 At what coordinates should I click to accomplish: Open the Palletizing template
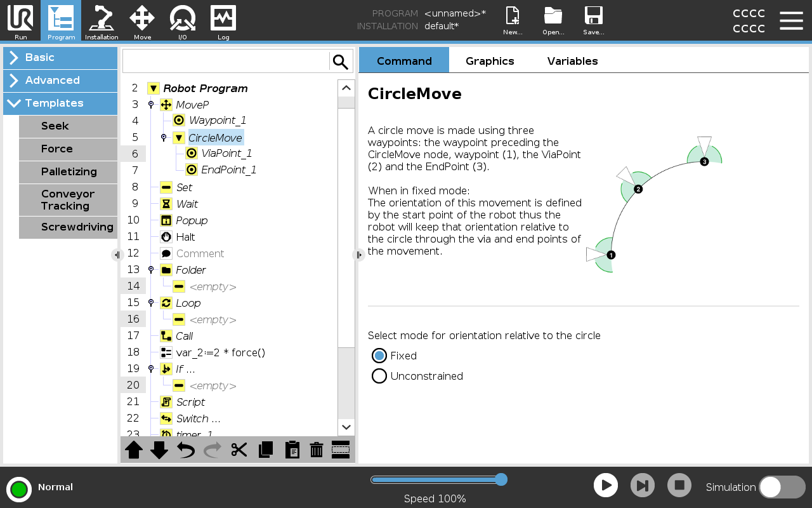[x=68, y=172]
